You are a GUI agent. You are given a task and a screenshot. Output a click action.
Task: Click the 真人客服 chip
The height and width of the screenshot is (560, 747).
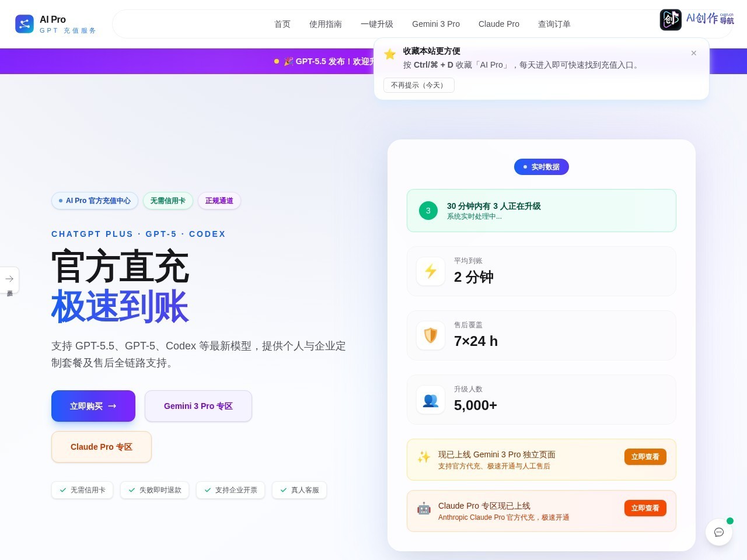(x=299, y=490)
